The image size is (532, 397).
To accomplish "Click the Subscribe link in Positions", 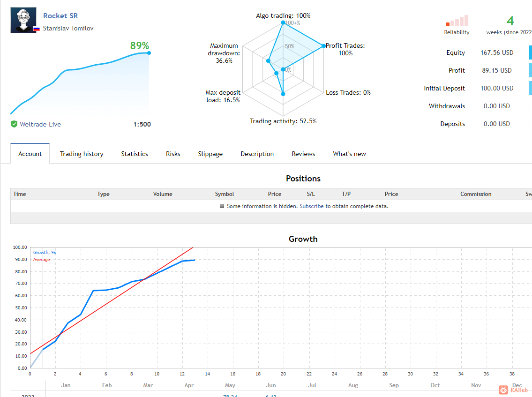I will pyautogui.click(x=311, y=206).
